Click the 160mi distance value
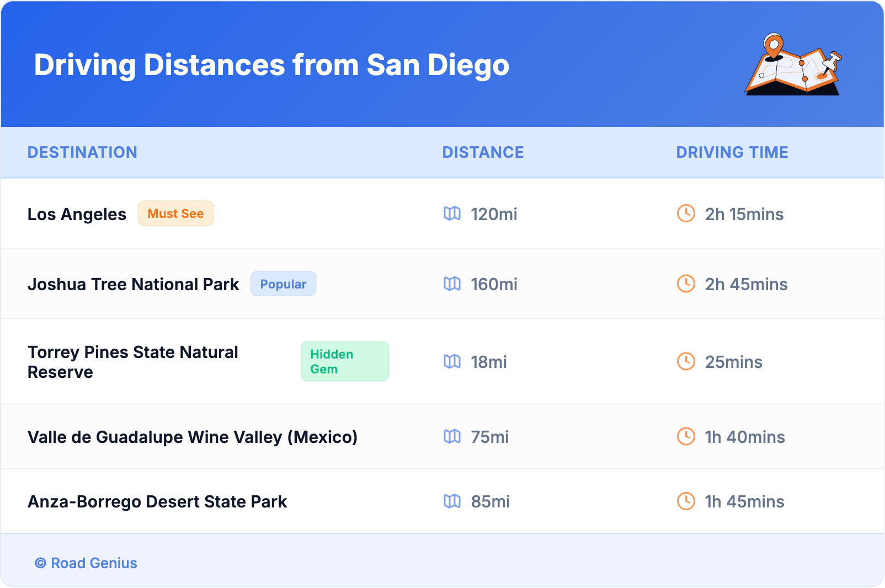The height and width of the screenshot is (588, 885). (x=494, y=284)
